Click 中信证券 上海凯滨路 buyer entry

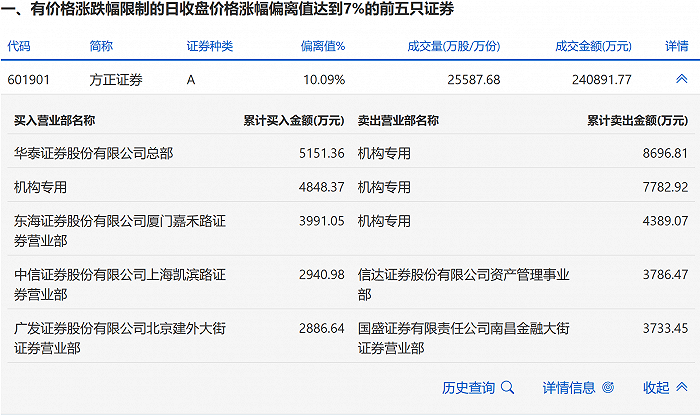(120, 284)
